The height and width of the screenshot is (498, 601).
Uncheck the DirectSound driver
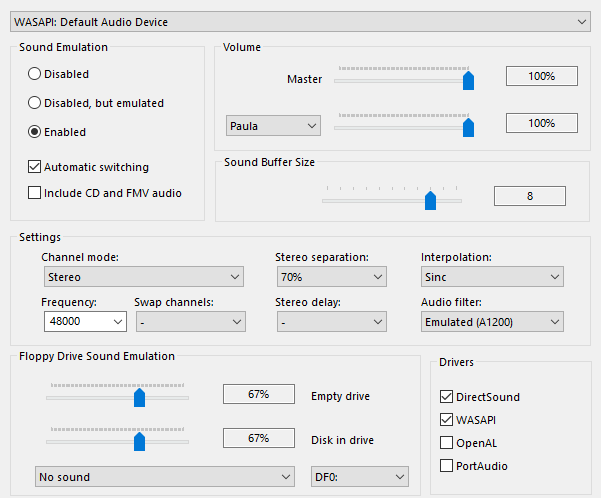pyautogui.click(x=446, y=397)
